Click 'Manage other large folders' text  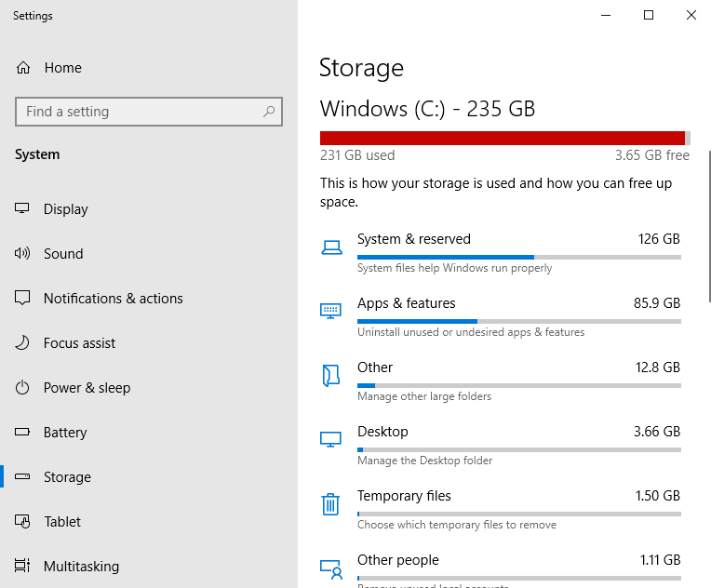coord(424,396)
